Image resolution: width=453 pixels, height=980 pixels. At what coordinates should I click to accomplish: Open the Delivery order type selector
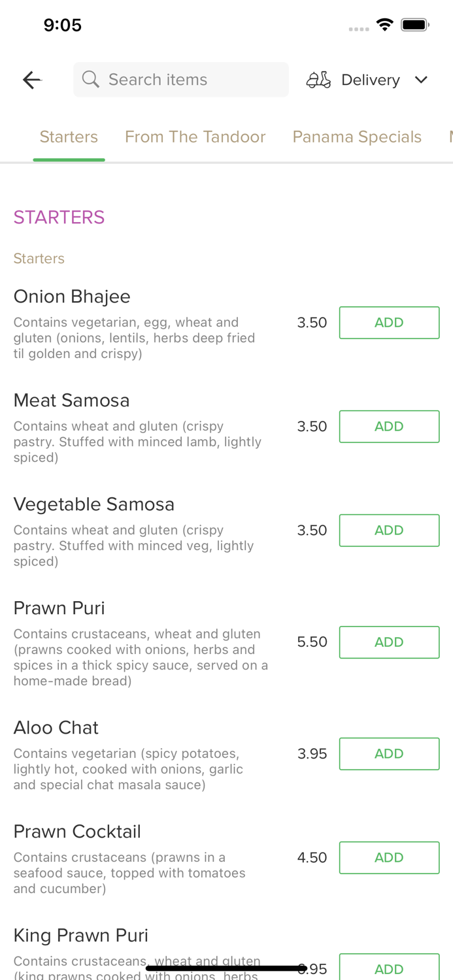click(370, 80)
